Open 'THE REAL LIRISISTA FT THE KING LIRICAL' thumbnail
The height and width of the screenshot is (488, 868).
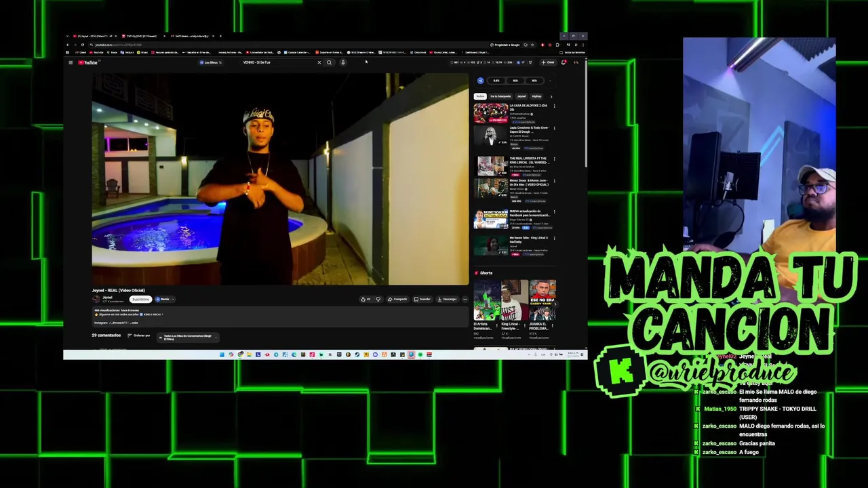click(492, 166)
